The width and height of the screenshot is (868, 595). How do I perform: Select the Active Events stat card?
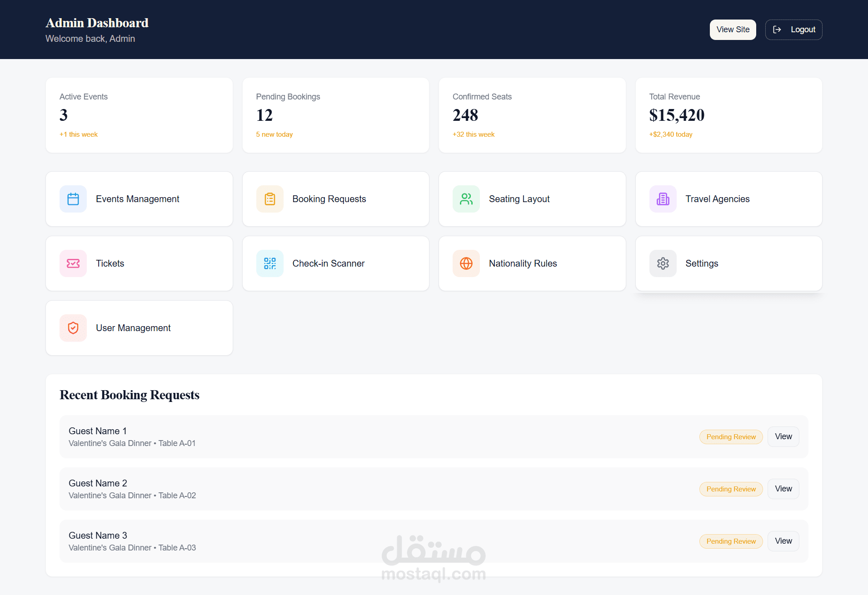139,115
